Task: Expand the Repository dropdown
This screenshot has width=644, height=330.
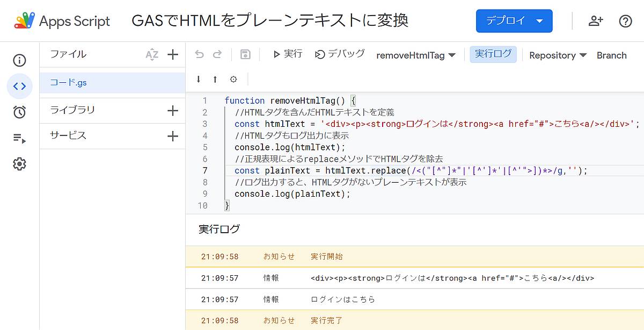Action: point(558,55)
